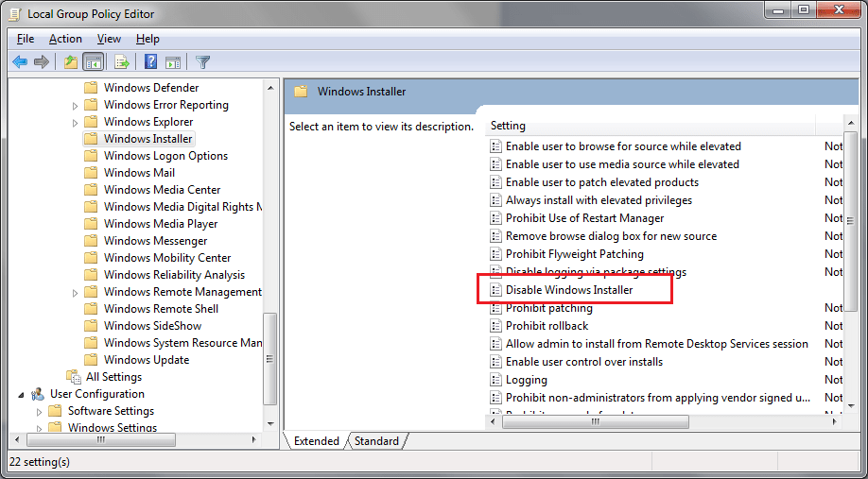Toggle the Show/Hide Action Pane icon
Screen dimensions: 868x479
pyautogui.click(x=173, y=62)
